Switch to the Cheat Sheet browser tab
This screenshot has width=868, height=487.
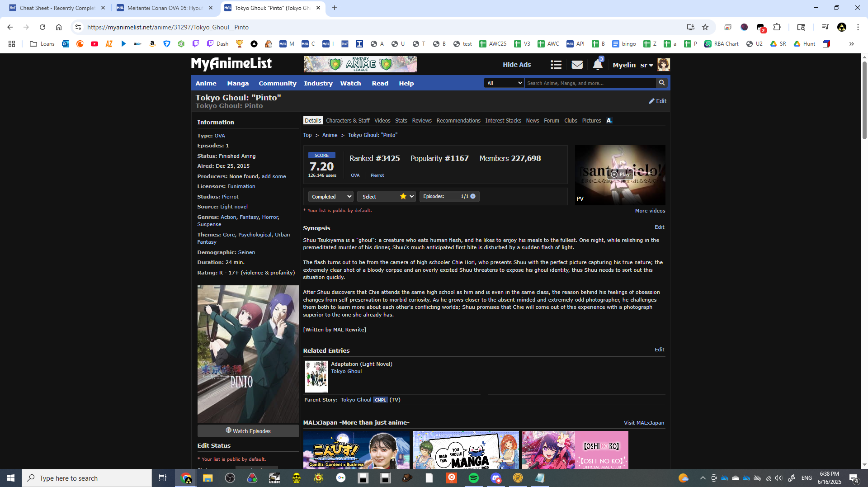(x=56, y=8)
